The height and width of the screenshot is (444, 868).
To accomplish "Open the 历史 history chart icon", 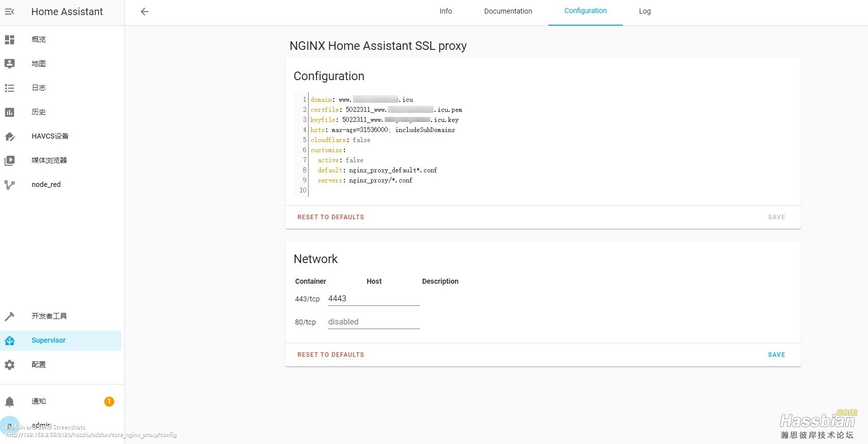I will [x=10, y=112].
